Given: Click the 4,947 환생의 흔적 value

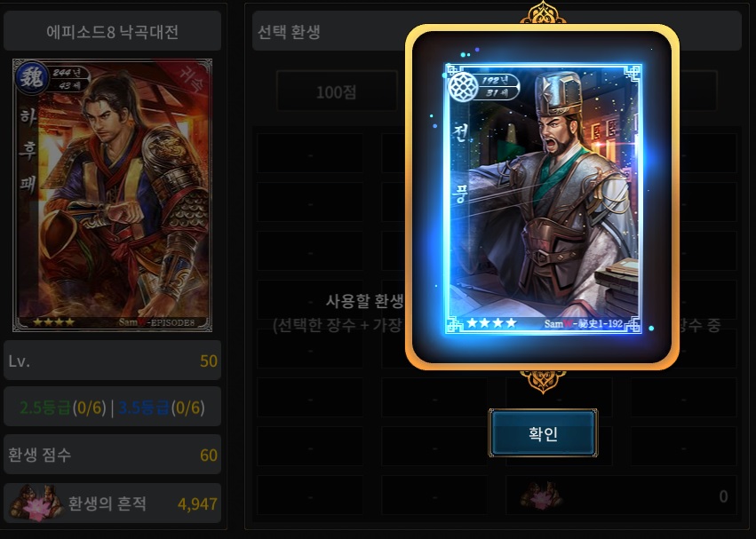Looking at the screenshot, I should [197, 503].
